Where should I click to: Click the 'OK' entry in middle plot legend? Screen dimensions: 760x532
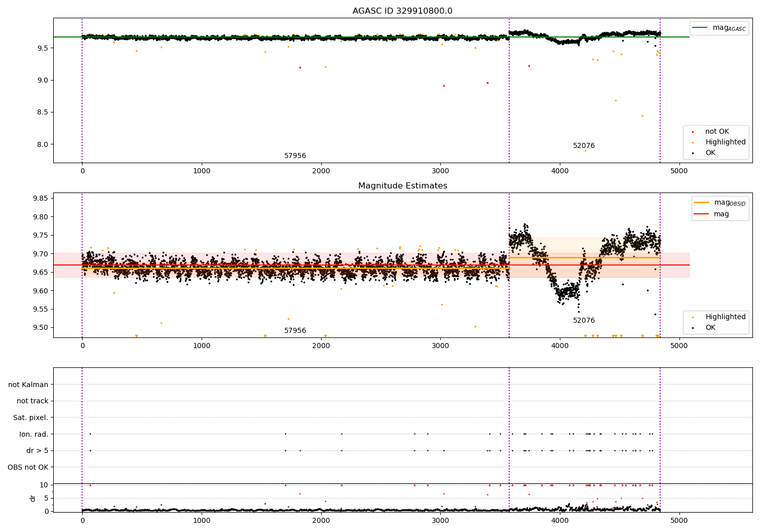coord(704,328)
